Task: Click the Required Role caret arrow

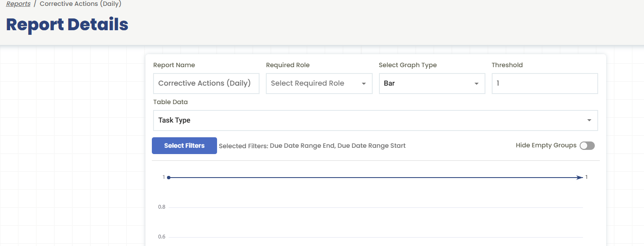Action: (x=364, y=84)
